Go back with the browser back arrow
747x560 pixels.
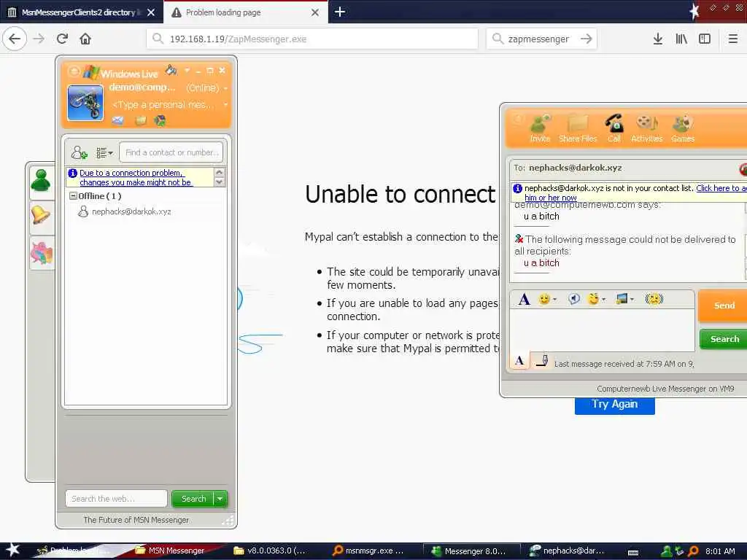pyautogui.click(x=15, y=39)
